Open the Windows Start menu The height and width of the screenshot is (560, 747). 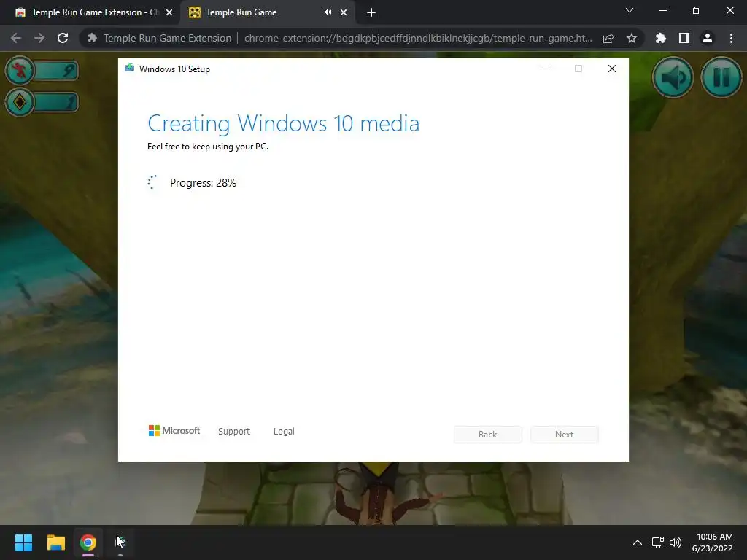pos(24,542)
